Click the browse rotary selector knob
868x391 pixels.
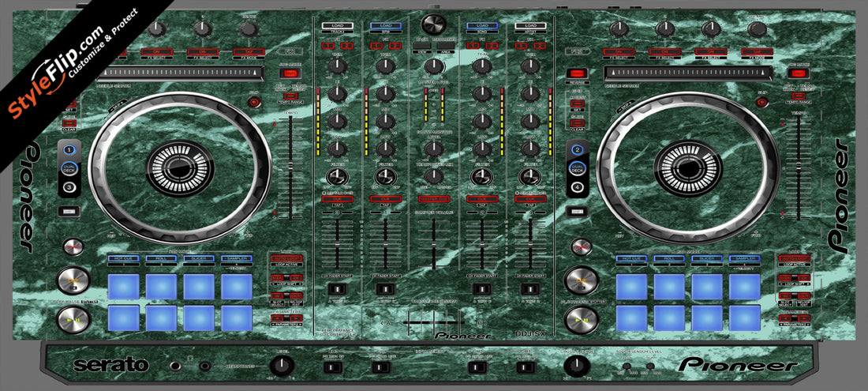(433, 24)
